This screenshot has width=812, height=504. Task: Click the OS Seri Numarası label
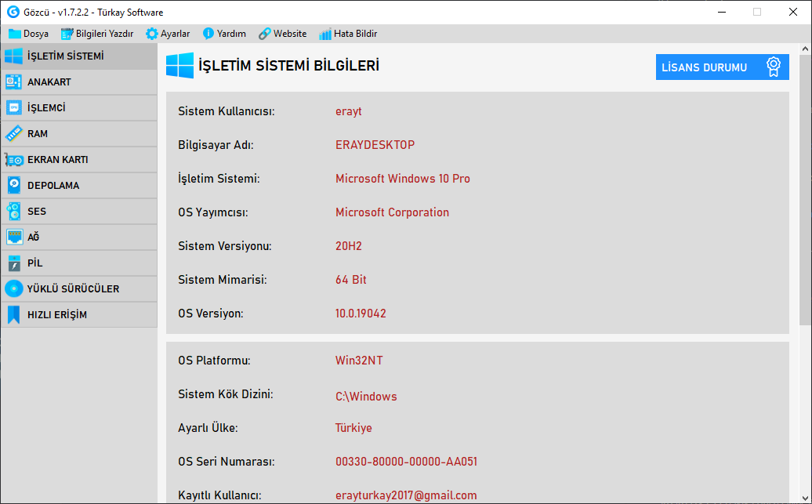226,462
